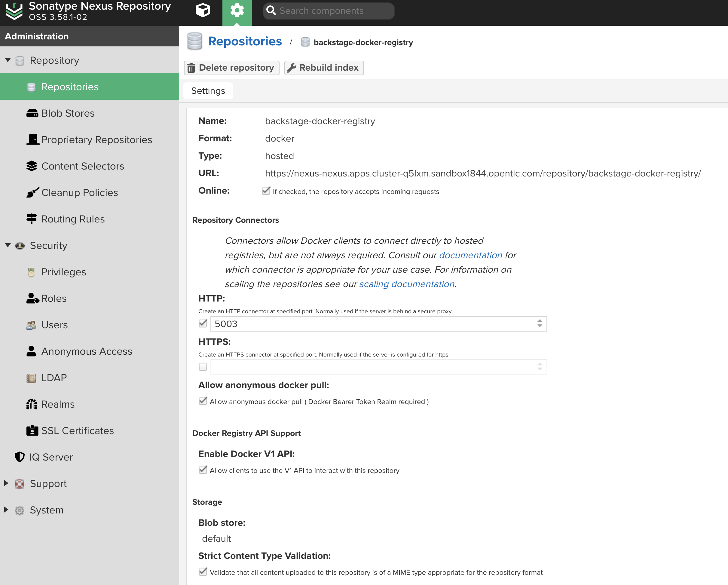Click the HTTPS port spinner arrows
728x585 pixels.
pyautogui.click(x=540, y=367)
